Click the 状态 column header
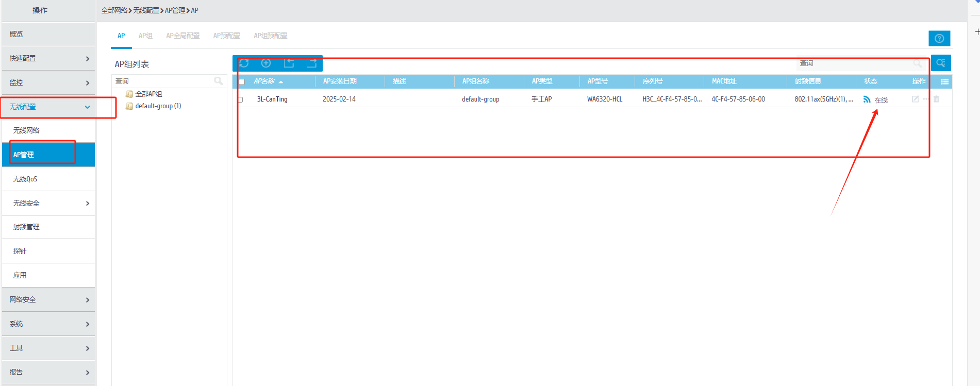 click(x=871, y=81)
